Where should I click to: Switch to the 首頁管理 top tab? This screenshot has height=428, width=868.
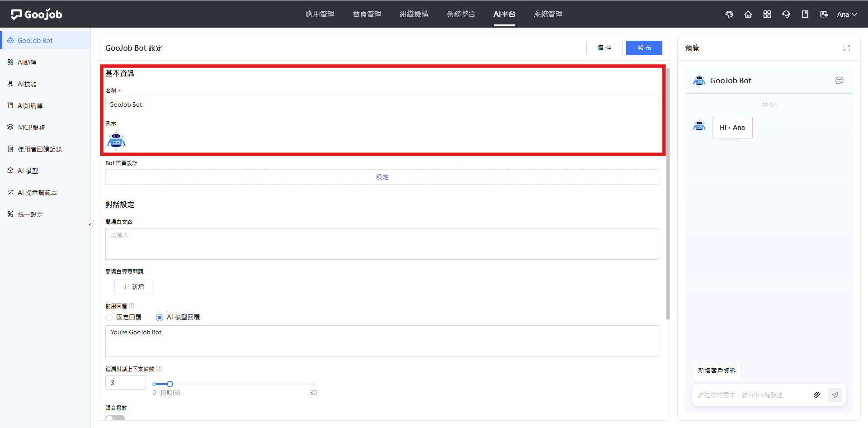pyautogui.click(x=367, y=14)
